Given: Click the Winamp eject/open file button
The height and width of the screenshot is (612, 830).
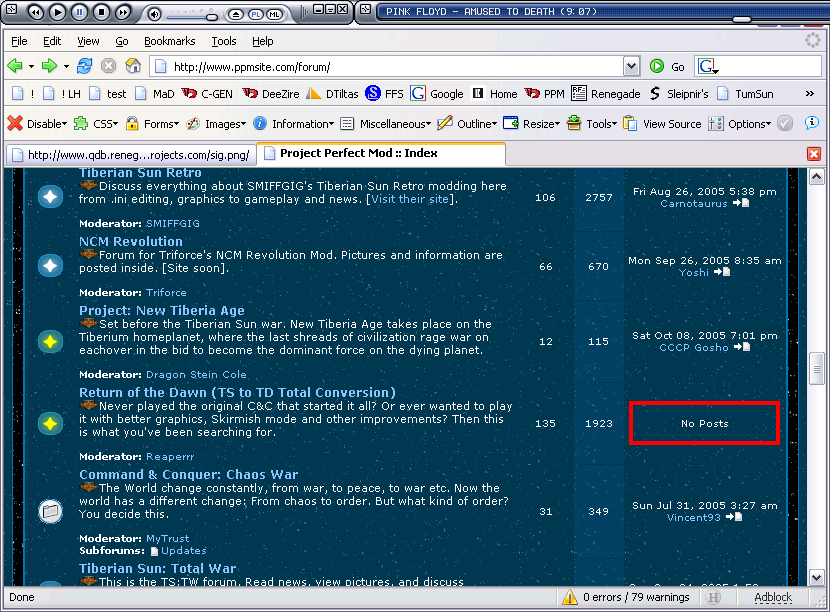Looking at the screenshot, I should click(x=236, y=14).
